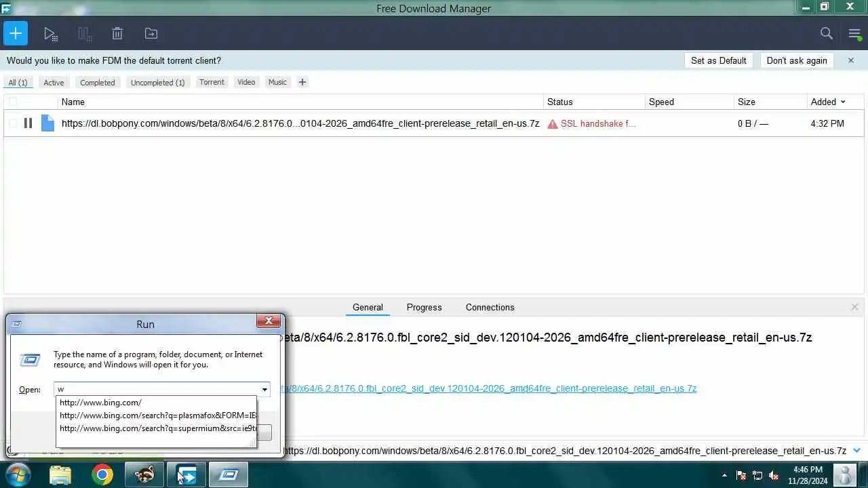The width and height of the screenshot is (868, 488).
Task: Choose the supermium bing search suggestion
Action: [x=157, y=428]
